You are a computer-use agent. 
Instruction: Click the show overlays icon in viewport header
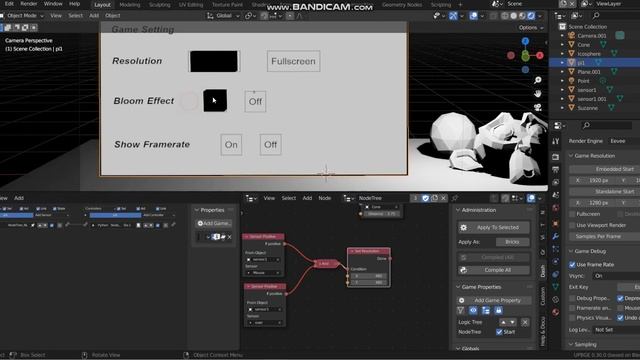click(x=473, y=16)
